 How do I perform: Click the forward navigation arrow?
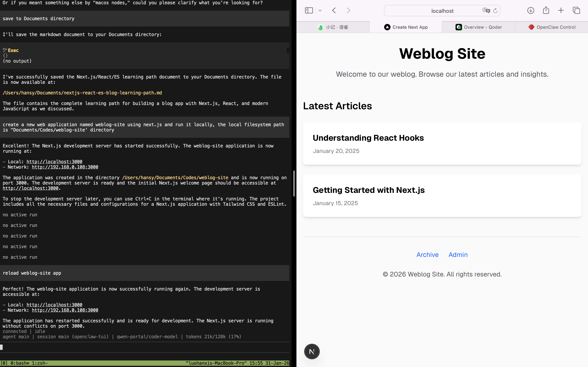(x=348, y=10)
